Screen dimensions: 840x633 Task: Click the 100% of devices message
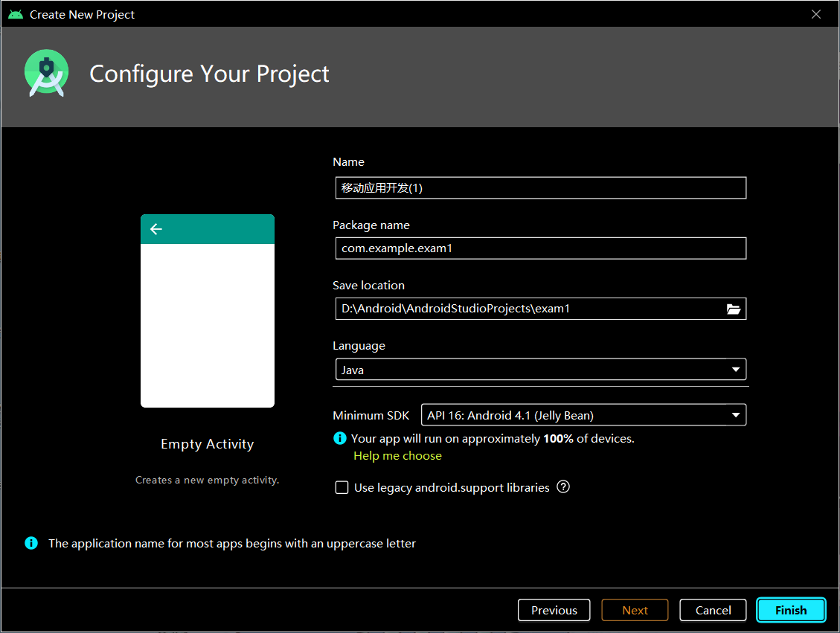(x=493, y=439)
